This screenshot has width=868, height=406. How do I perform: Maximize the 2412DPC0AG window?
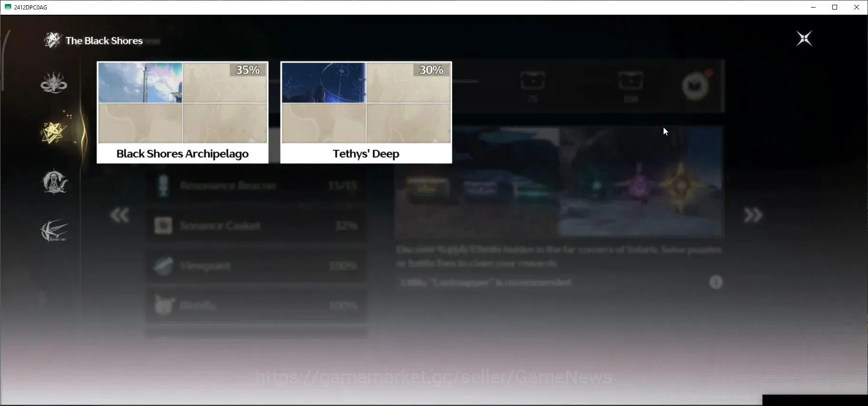coord(835,7)
